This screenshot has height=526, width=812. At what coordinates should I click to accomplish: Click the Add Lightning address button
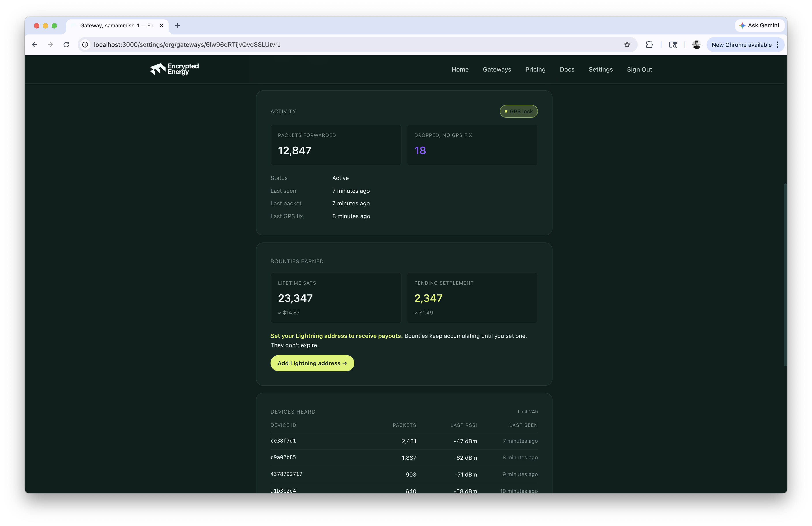pyautogui.click(x=312, y=363)
